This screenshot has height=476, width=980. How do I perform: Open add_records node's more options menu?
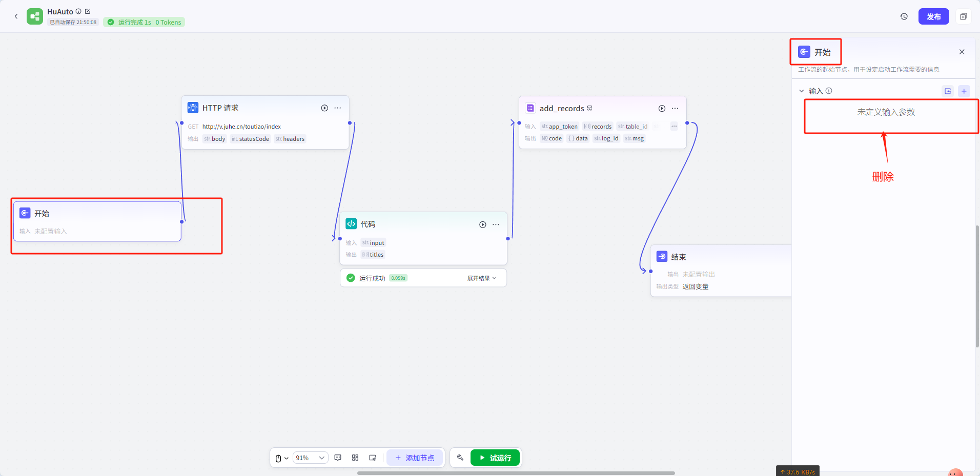(675, 109)
